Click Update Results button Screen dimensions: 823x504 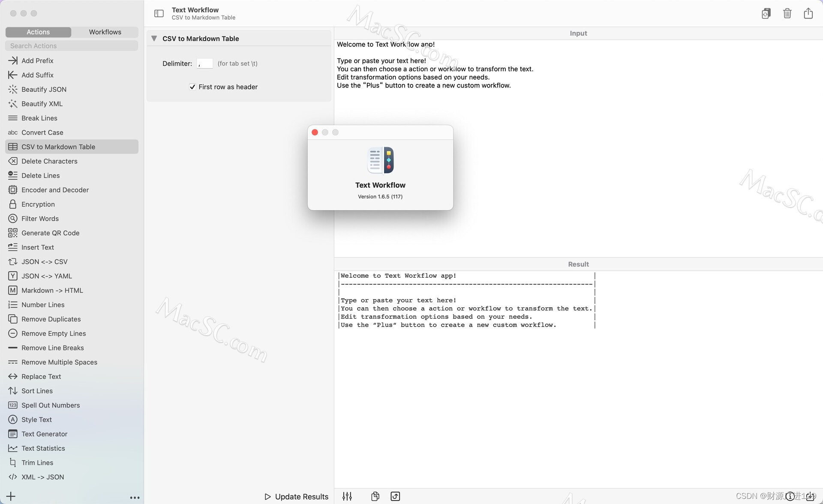coord(297,497)
